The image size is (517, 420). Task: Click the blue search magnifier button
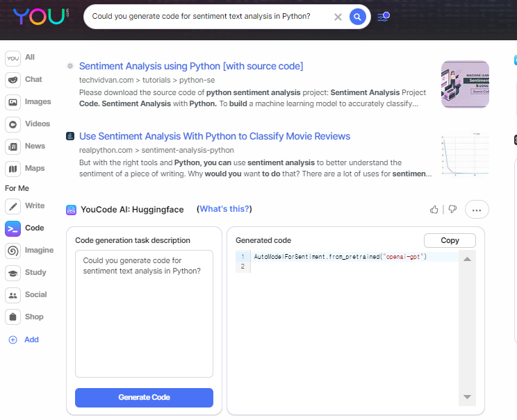pyautogui.click(x=357, y=17)
